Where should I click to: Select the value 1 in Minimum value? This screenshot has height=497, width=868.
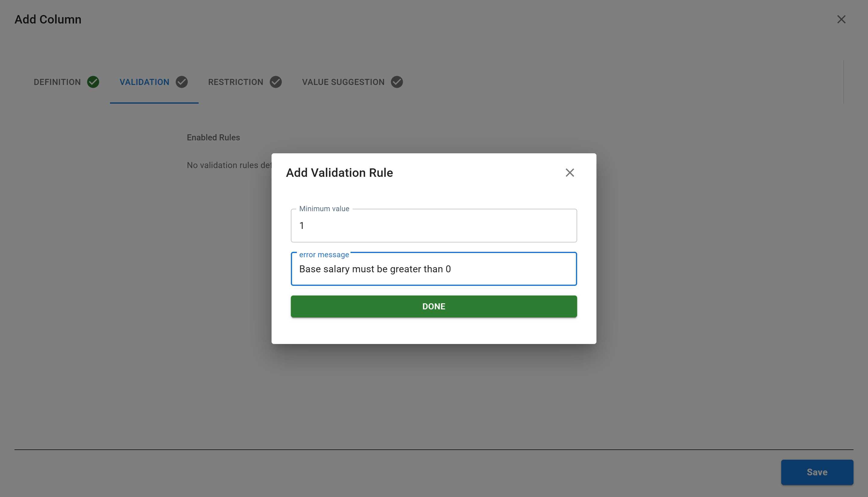click(302, 225)
